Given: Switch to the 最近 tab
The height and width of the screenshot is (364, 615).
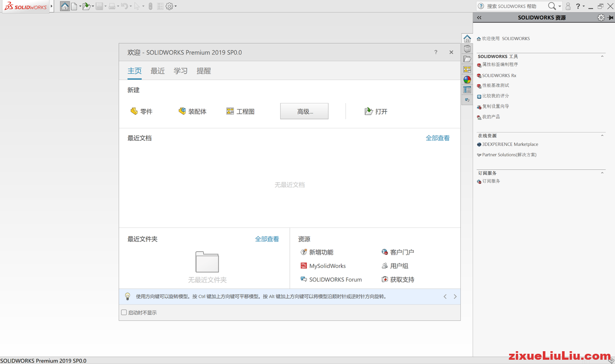Looking at the screenshot, I should [157, 71].
